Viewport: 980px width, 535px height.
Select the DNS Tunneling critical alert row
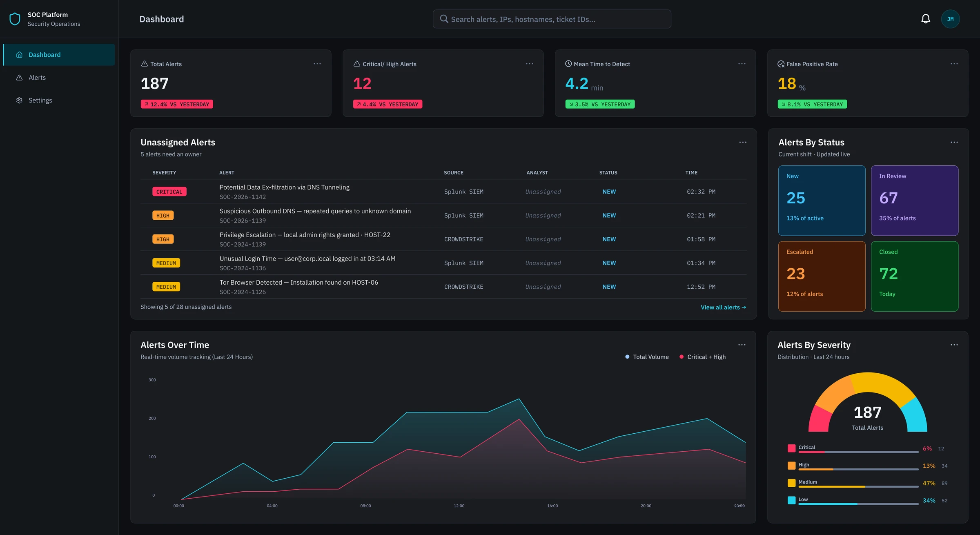point(443,192)
